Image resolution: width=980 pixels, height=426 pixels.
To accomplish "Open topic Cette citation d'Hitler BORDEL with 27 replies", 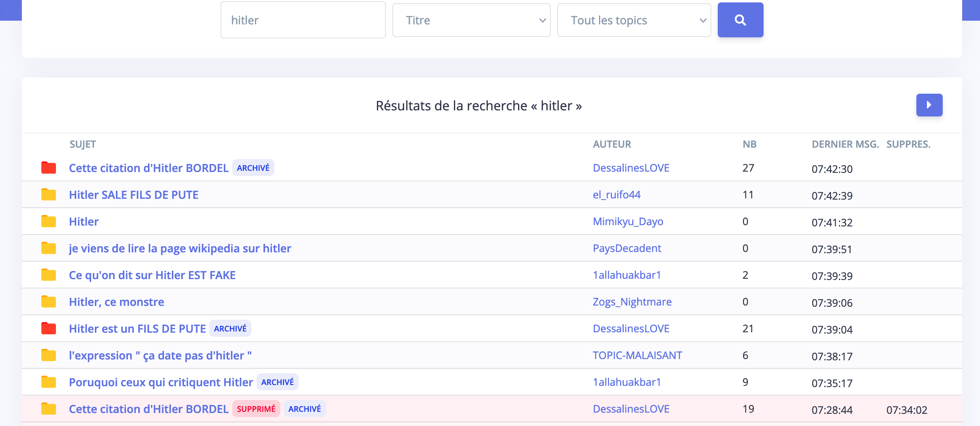I will click(149, 168).
